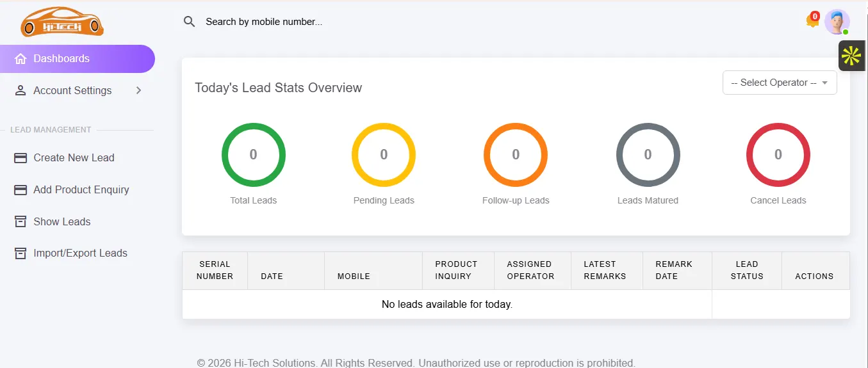The width and height of the screenshot is (868, 368).
Task: Expand the Account Settings chevron
Action: pyautogui.click(x=138, y=91)
